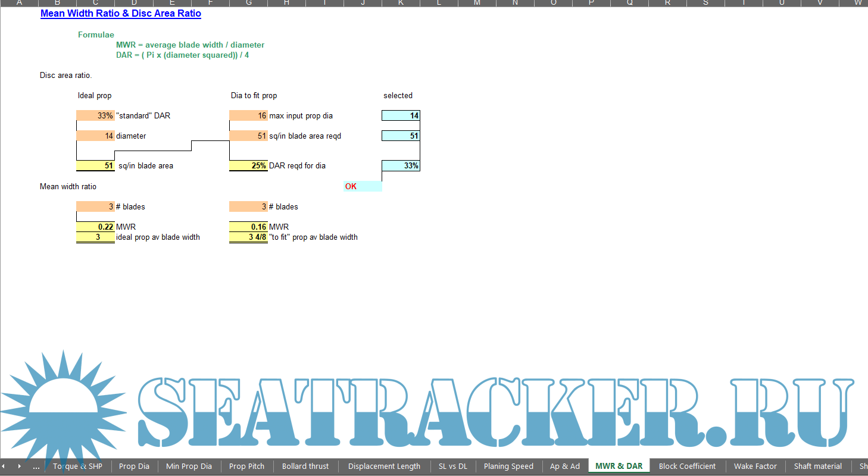Switch to the Planing Speed tab
Image resolution: width=868 pixels, height=476 pixels.
click(x=508, y=466)
